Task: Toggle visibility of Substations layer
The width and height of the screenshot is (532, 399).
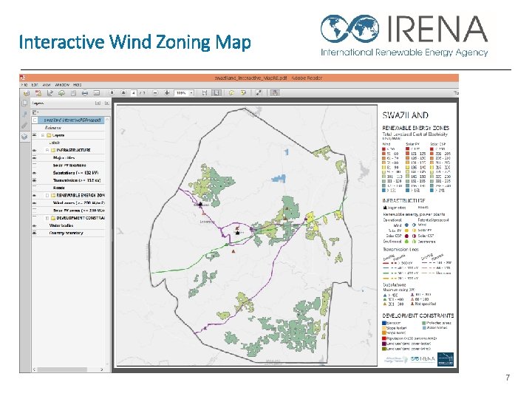Action: [35, 173]
